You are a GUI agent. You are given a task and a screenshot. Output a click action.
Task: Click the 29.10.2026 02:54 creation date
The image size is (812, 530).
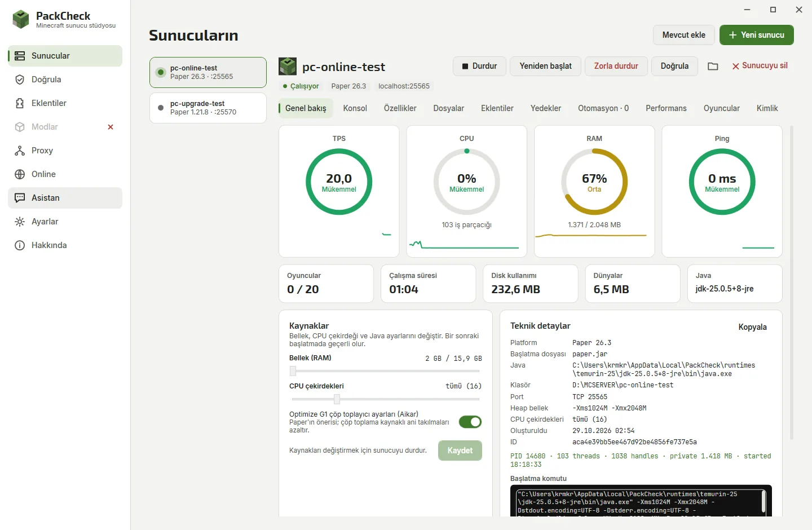[x=603, y=431]
